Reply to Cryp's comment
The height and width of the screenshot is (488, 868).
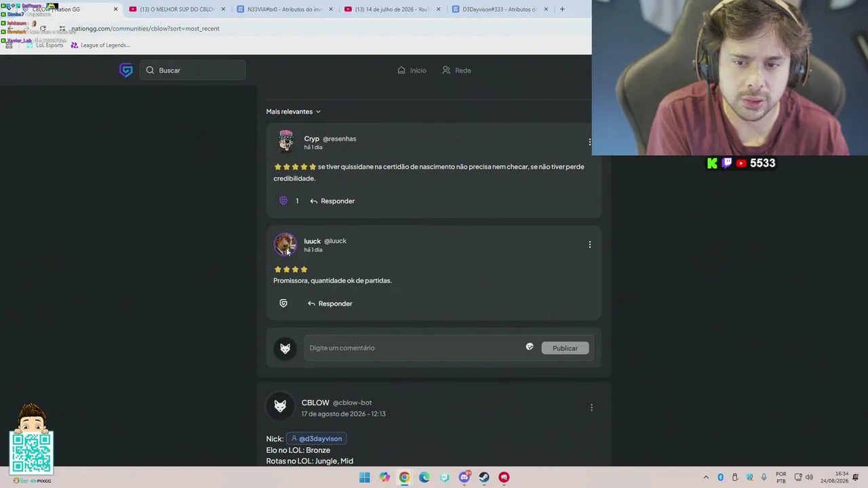pyautogui.click(x=332, y=201)
